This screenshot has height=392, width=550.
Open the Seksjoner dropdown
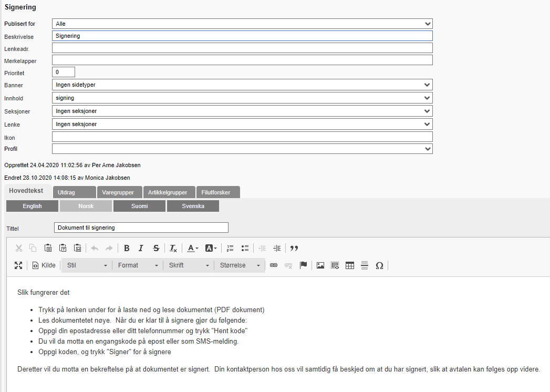242,111
